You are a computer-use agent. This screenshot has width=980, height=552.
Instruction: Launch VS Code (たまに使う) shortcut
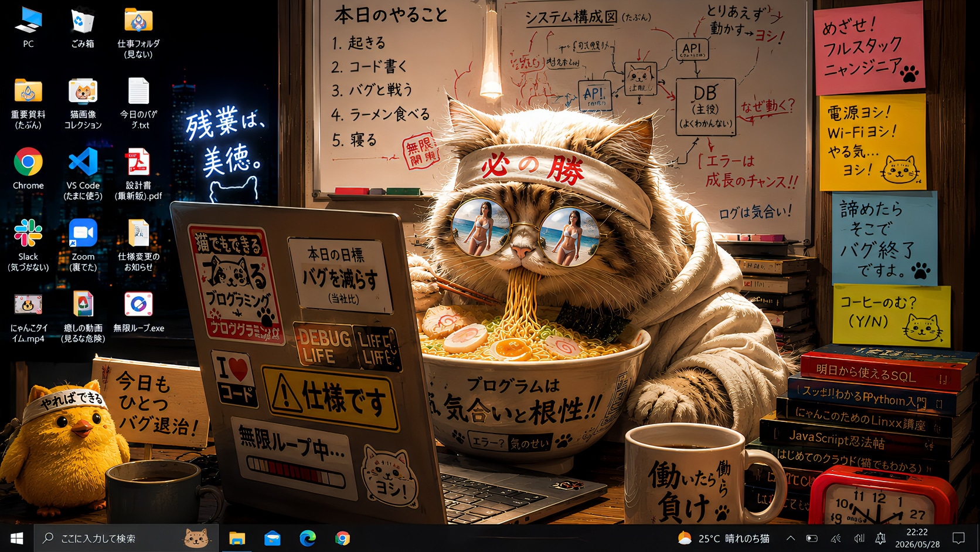(x=83, y=174)
